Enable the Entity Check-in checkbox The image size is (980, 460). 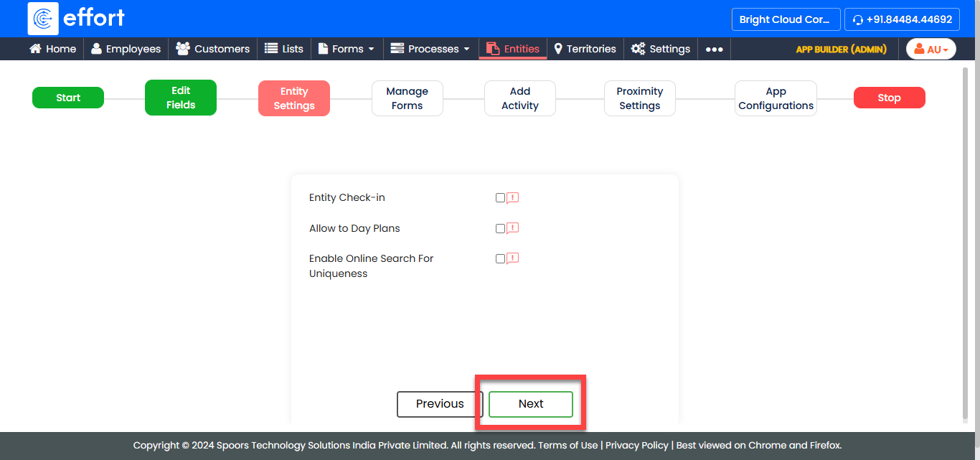500,198
